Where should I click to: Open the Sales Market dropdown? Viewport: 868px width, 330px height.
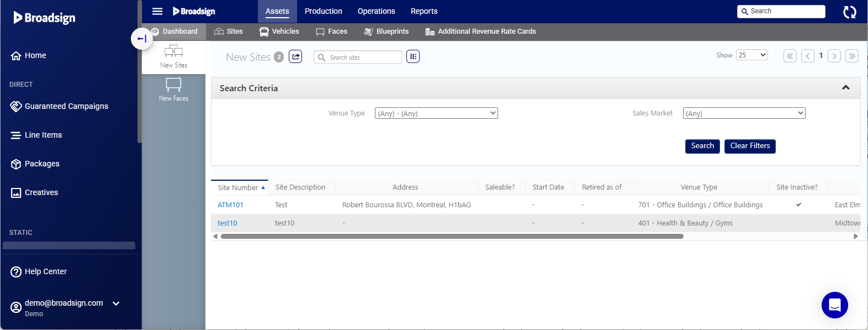coord(744,113)
